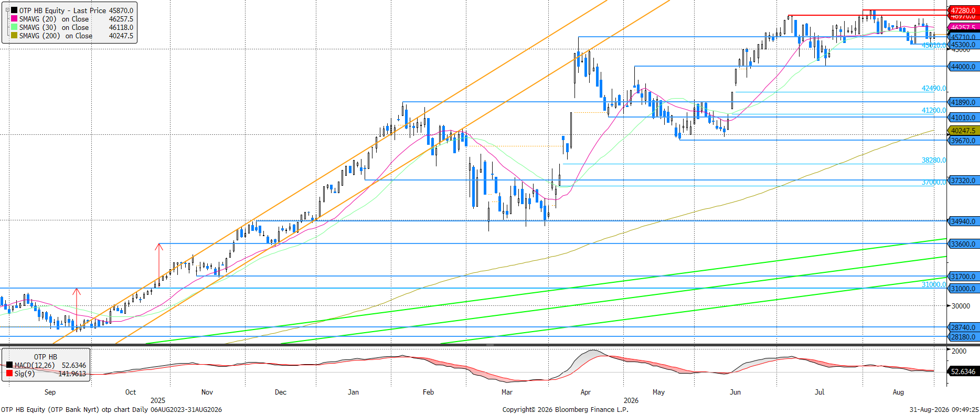Click the Apr label on date axis
The height and width of the screenshot is (414, 980).
click(x=585, y=392)
